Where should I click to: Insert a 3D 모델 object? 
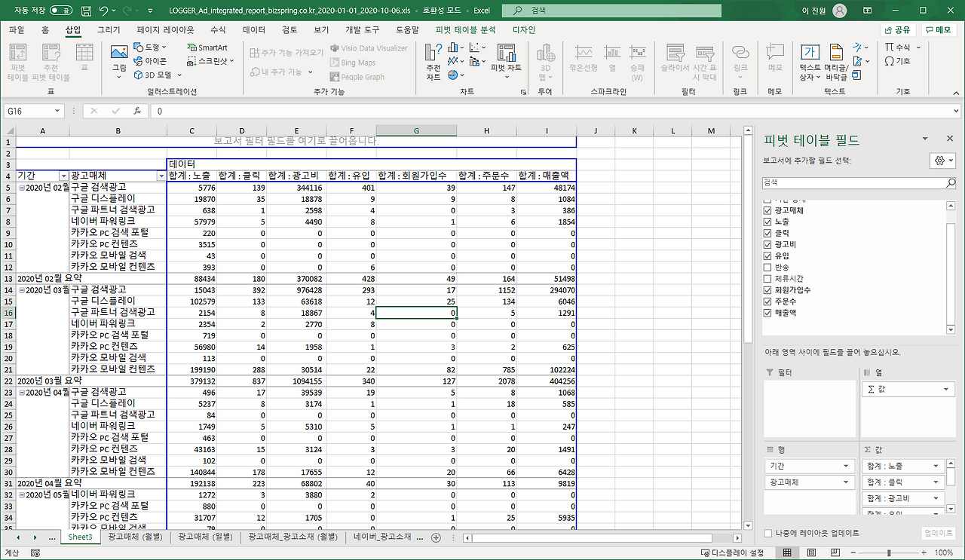[157, 75]
